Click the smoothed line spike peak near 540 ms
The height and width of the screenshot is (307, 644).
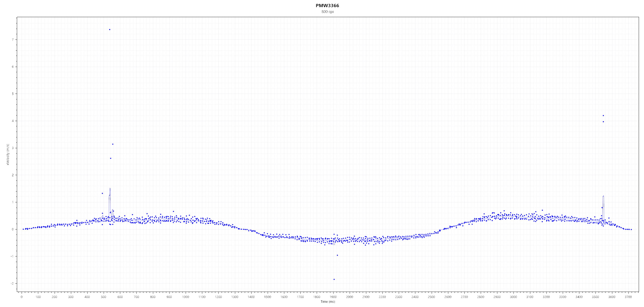click(110, 188)
